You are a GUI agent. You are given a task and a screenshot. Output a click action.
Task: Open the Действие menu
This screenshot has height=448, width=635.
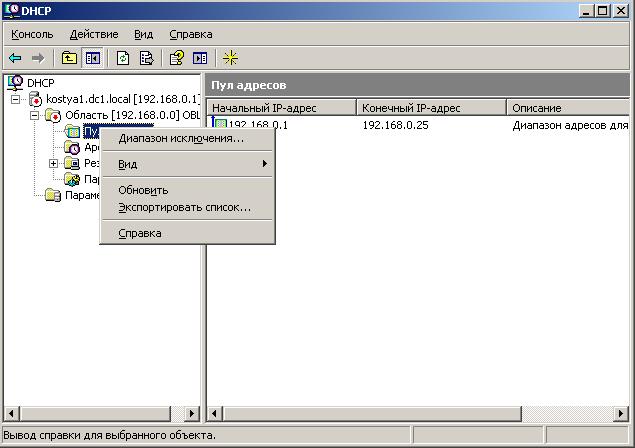coord(94,34)
